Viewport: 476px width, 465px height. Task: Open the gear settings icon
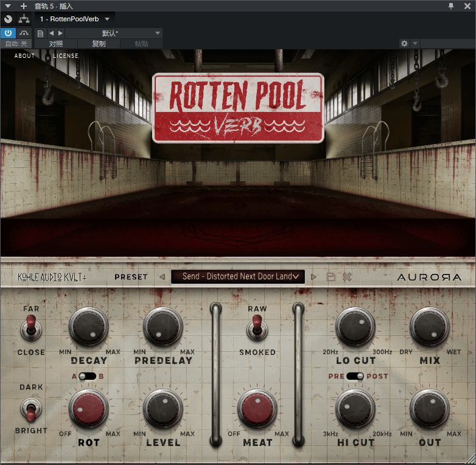[404, 43]
